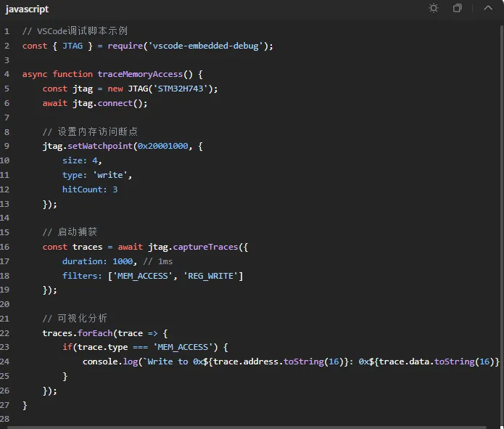Click the 'async' keyword on line 4
This screenshot has width=504, height=429.
(35, 74)
